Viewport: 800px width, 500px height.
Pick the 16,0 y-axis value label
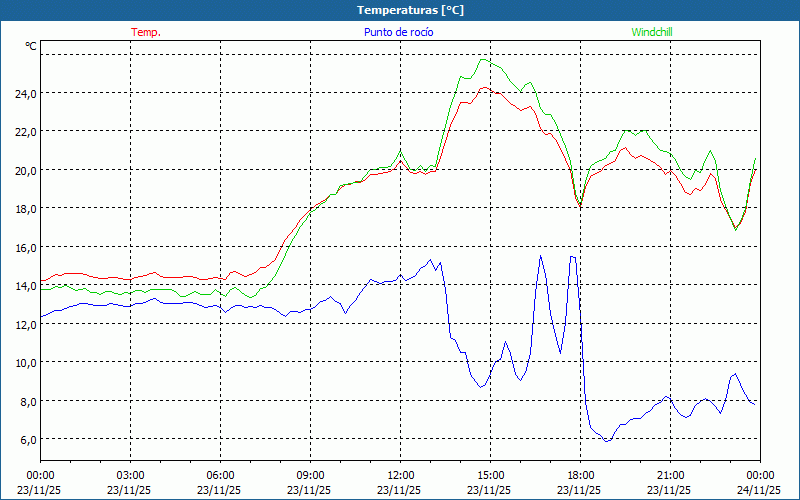[x=24, y=247]
